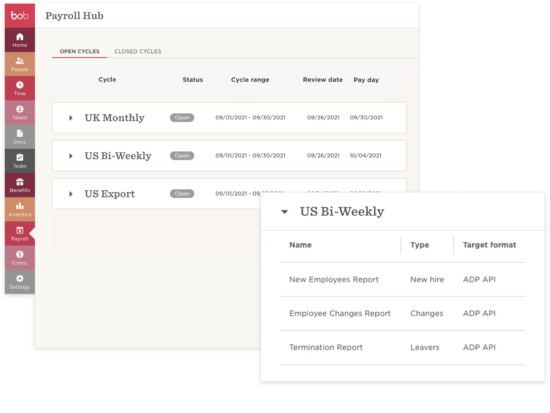Image resolution: width=550 pixels, height=413 pixels.
Task: Open the Docs sidebar icon
Action: [20, 137]
